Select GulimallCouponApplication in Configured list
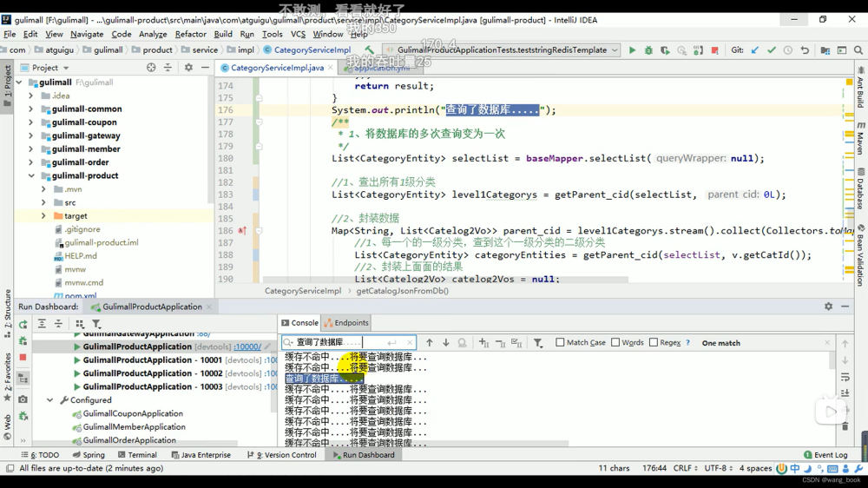This screenshot has width=868, height=488. [133, 414]
